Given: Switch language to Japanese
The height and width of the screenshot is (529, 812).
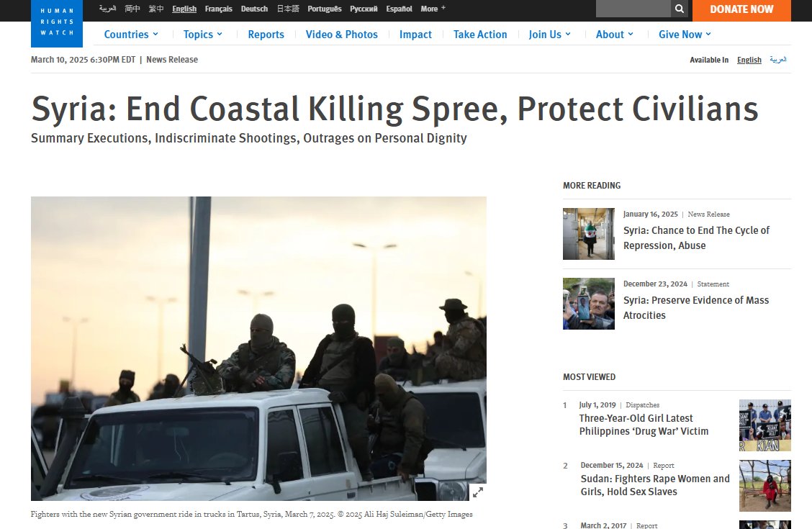Looking at the screenshot, I should 288,9.
